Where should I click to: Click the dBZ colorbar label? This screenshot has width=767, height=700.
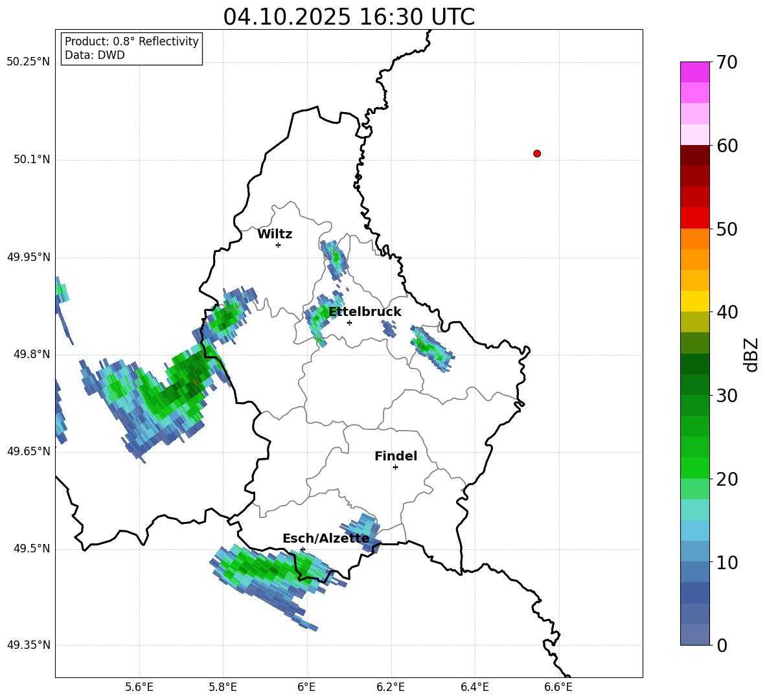(752, 355)
